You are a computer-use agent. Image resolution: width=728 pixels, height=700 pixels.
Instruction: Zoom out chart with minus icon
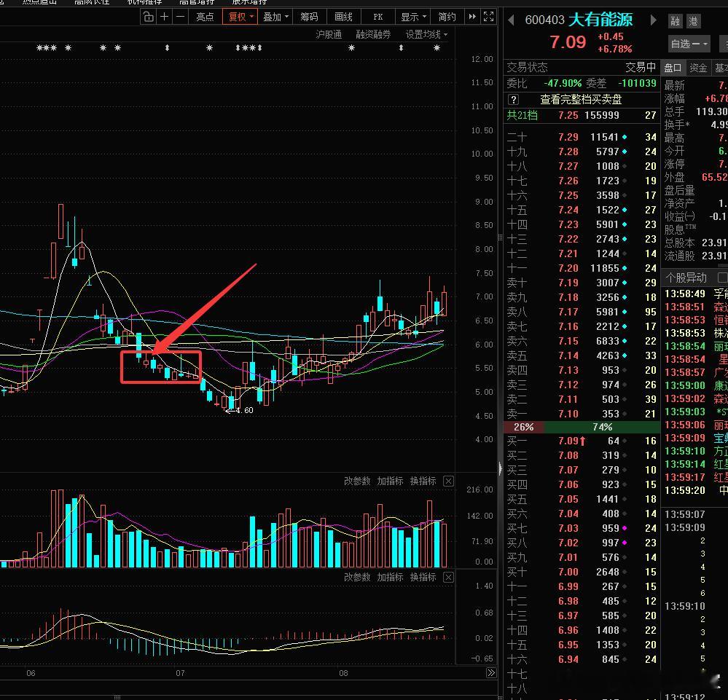tap(181, 17)
